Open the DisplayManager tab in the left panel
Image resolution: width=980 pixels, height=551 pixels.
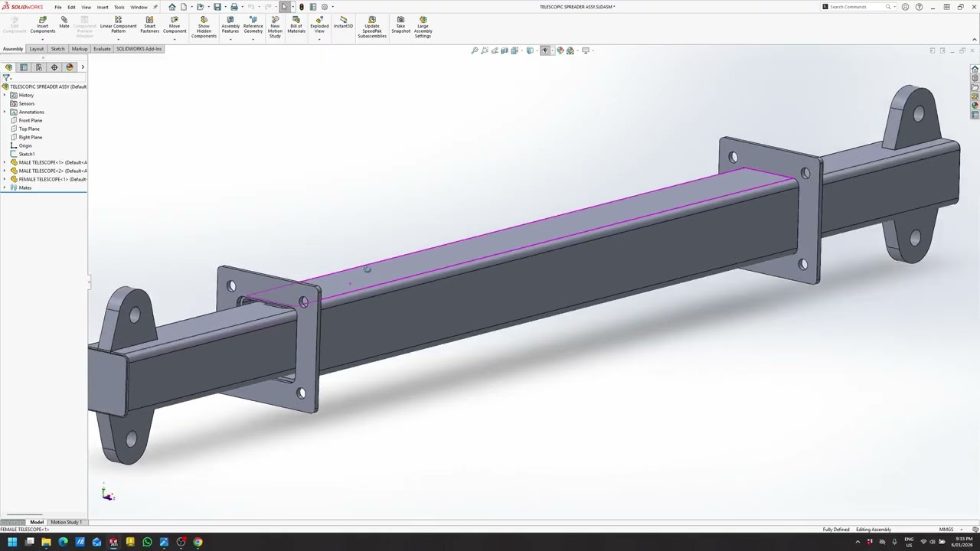[70, 67]
